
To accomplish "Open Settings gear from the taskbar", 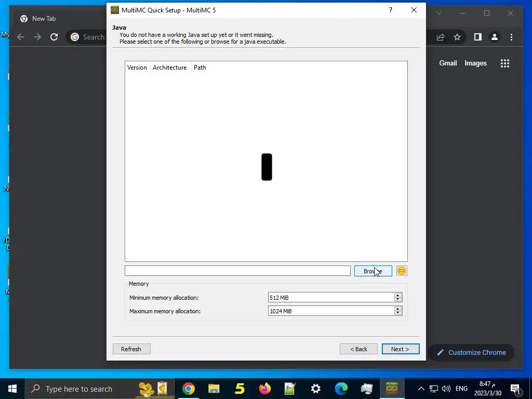I will click(x=315, y=389).
